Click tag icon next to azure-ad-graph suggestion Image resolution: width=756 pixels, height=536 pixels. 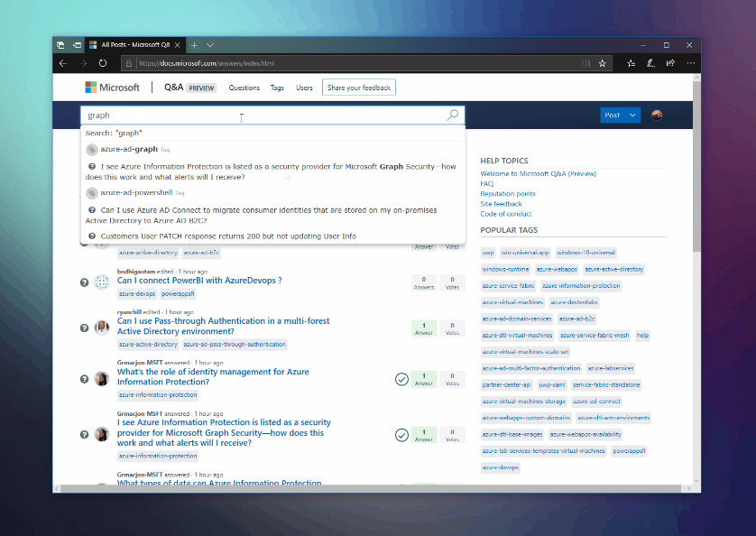pyautogui.click(x=92, y=150)
